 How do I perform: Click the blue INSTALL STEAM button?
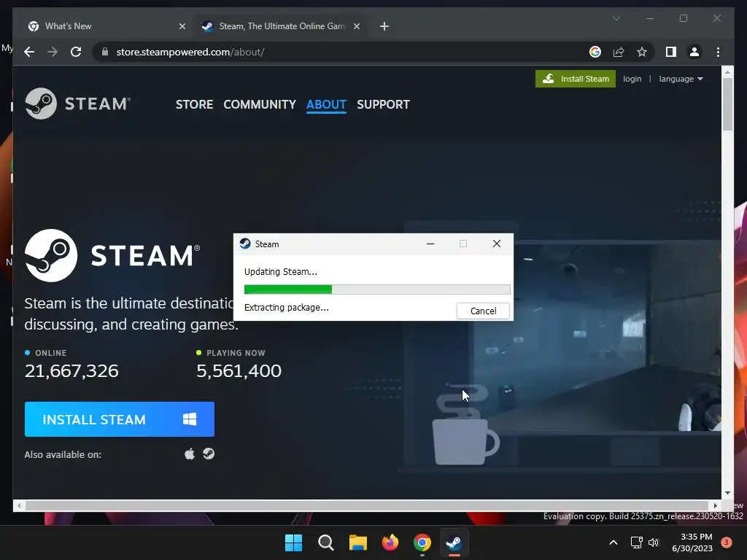tap(120, 419)
